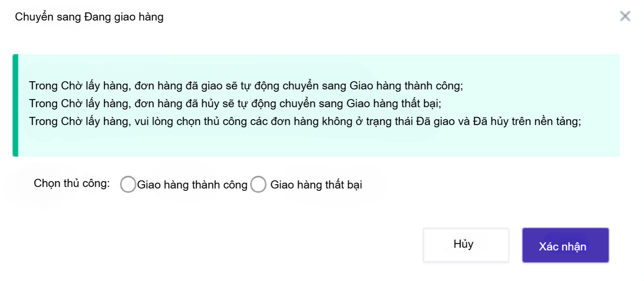Click the dialog title Chuyển sang Đang giao hàng
Image resolution: width=644 pixels, height=281 pixels.
[89, 17]
